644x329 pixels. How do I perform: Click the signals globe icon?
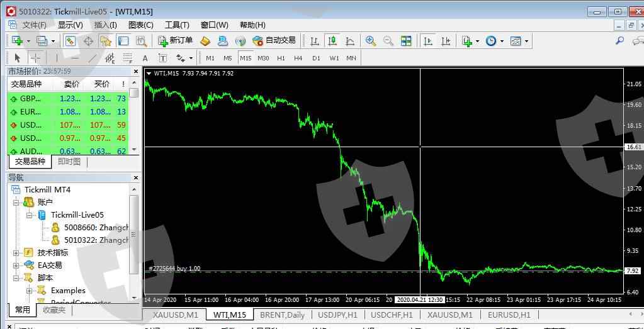[x=240, y=41]
